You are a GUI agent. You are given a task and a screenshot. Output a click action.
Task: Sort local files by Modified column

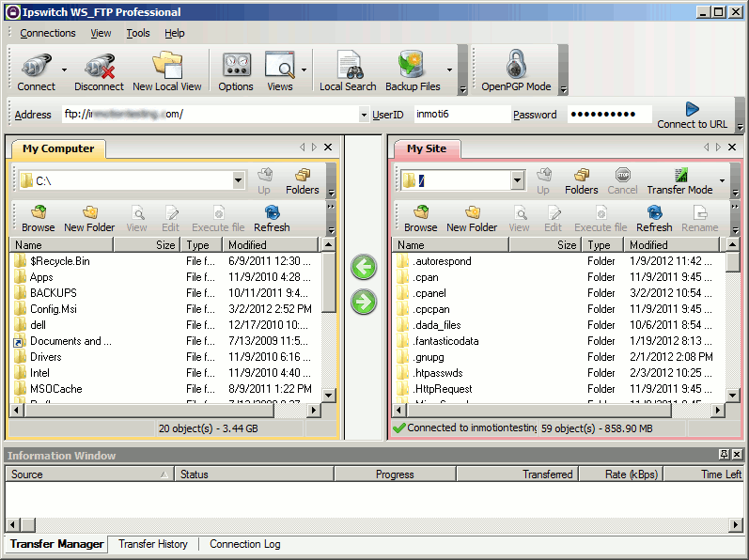[x=271, y=245]
